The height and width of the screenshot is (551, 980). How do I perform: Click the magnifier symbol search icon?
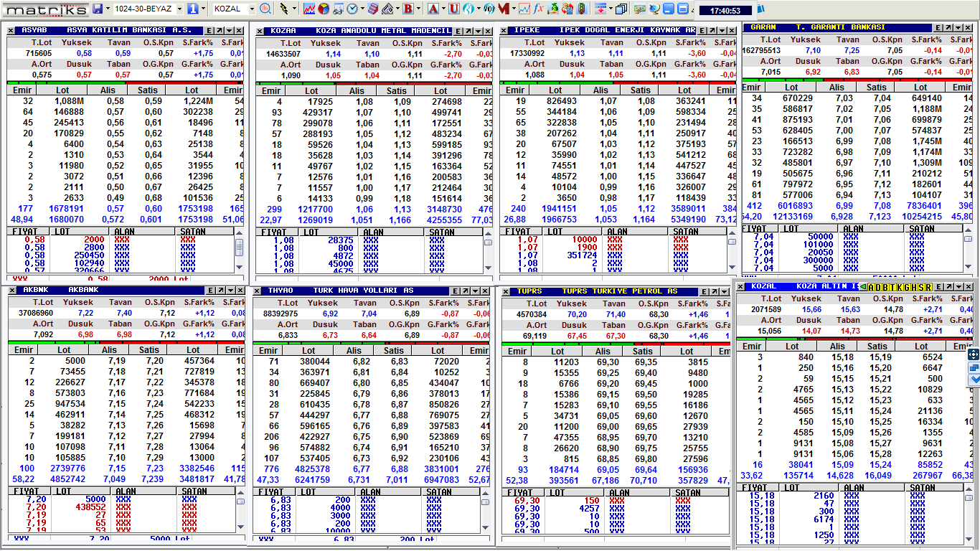[x=265, y=9]
